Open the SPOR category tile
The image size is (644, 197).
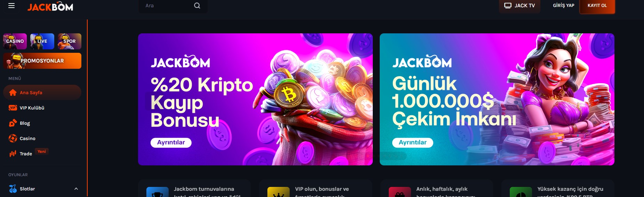click(70, 41)
